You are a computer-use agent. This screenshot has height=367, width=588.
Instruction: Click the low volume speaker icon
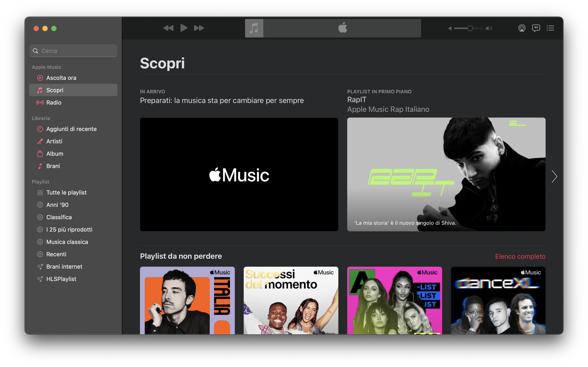(450, 28)
